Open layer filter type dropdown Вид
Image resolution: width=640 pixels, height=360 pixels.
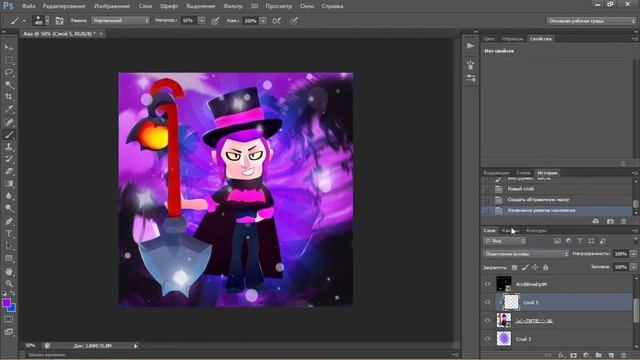coord(504,241)
